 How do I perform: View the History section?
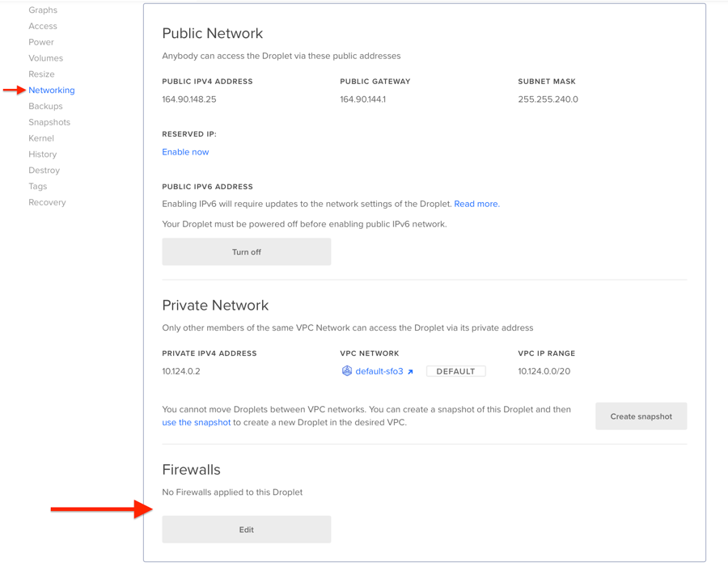coord(43,154)
